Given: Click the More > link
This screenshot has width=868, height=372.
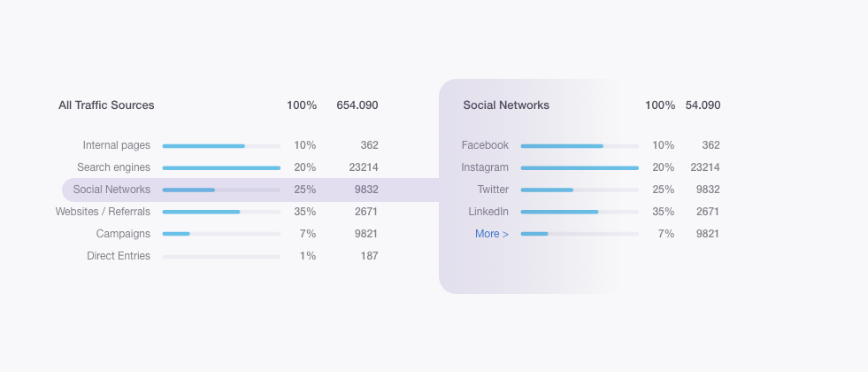Looking at the screenshot, I should 492,234.
